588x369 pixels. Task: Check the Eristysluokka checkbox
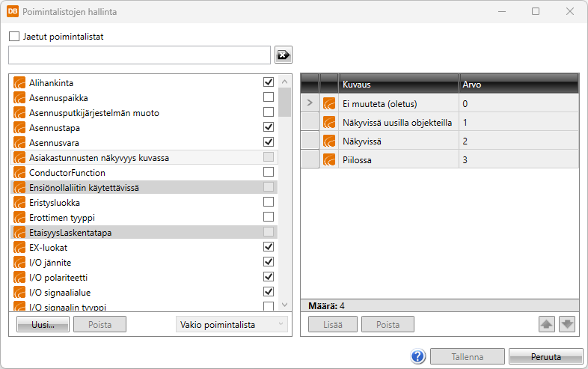click(x=269, y=202)
